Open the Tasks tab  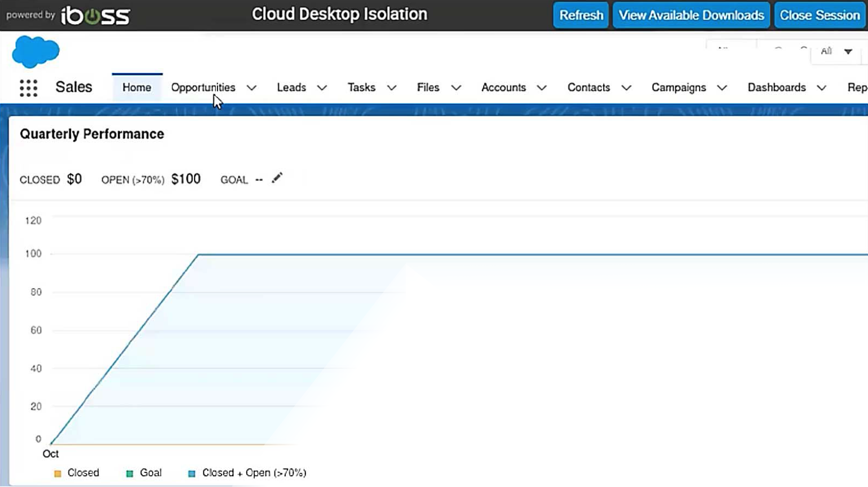tap(361, 87)
